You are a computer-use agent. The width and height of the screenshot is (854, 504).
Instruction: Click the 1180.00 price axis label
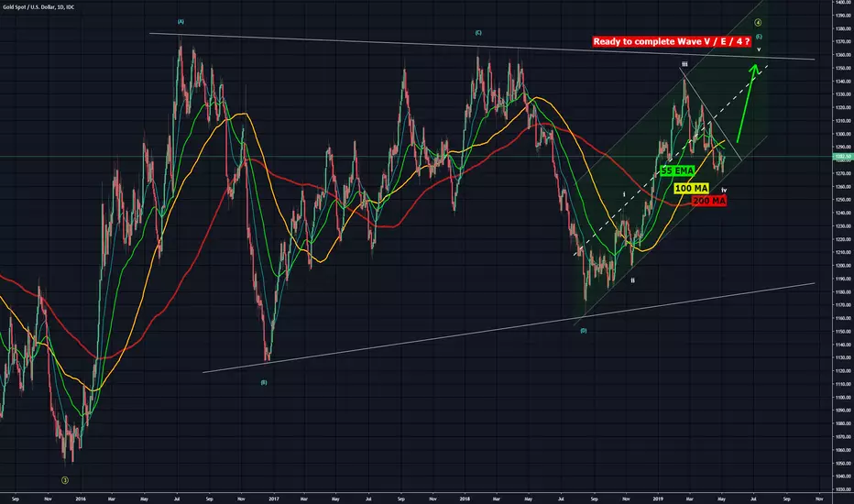[x=844, y=292]
